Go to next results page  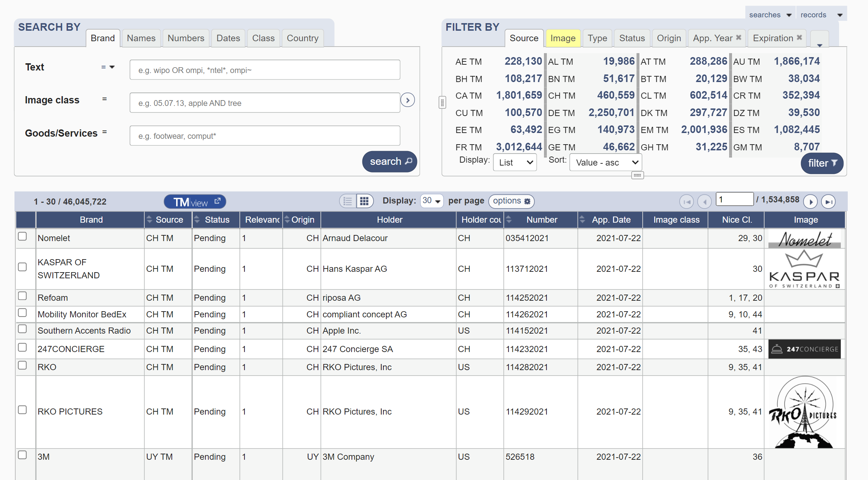[810, 201]
